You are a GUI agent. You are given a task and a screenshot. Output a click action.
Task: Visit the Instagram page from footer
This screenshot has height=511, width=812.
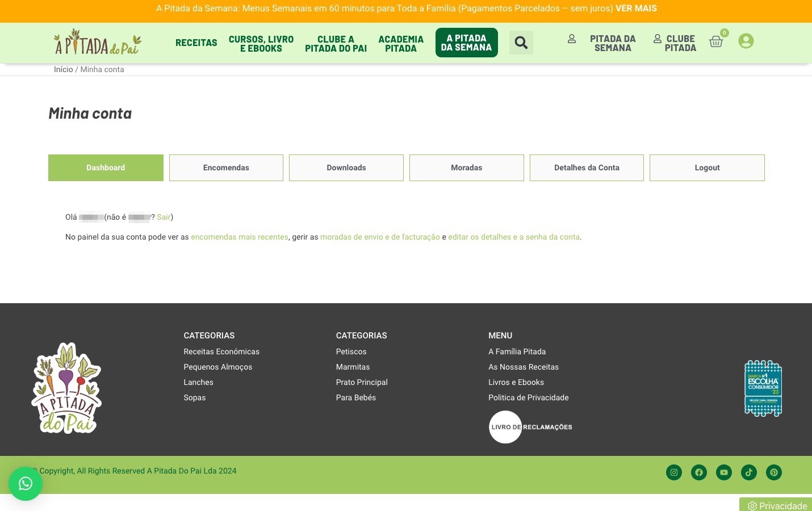tap(674, 472)
